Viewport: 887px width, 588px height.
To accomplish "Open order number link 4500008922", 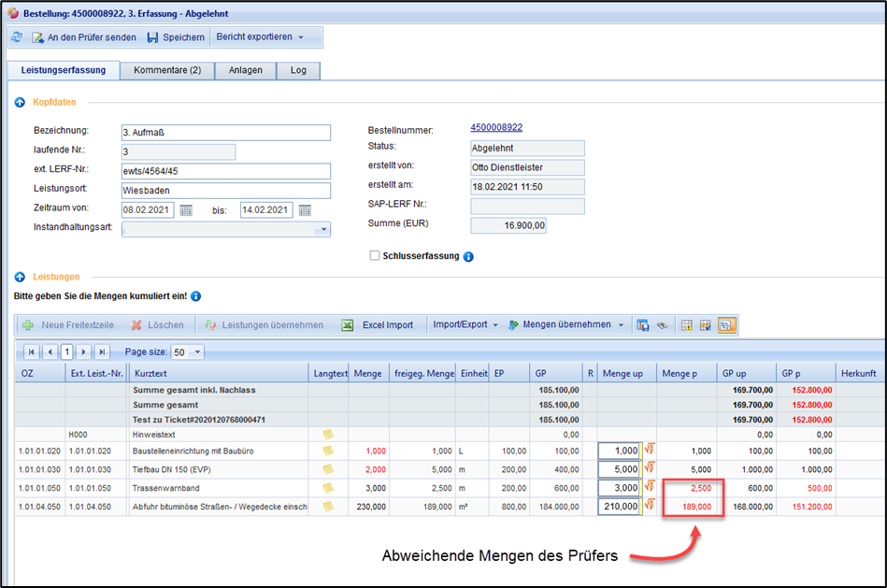I will point(496,128).
